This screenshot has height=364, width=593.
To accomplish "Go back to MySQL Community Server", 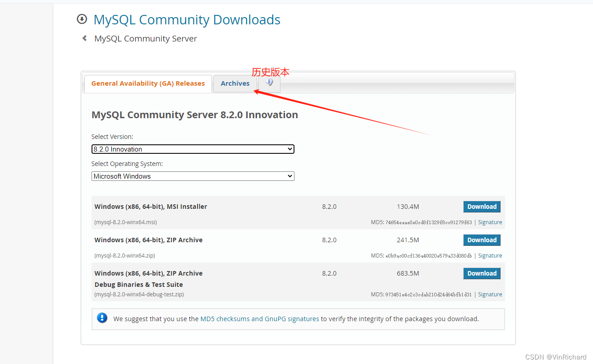I will 146,39.
